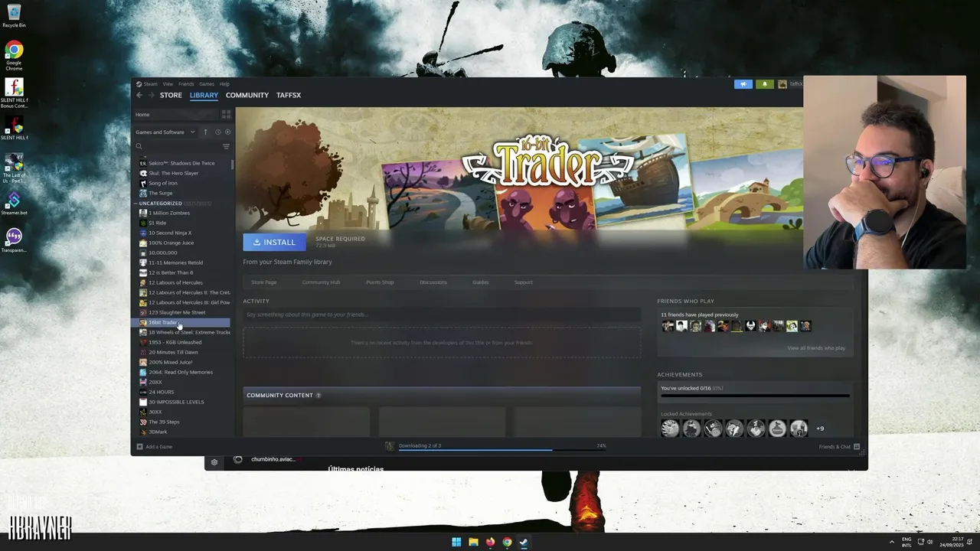Image resolution: width=980 pixels, height=551 pixels.
Task: Open the TAFFSX profile tab
Action: click(289, 95)
